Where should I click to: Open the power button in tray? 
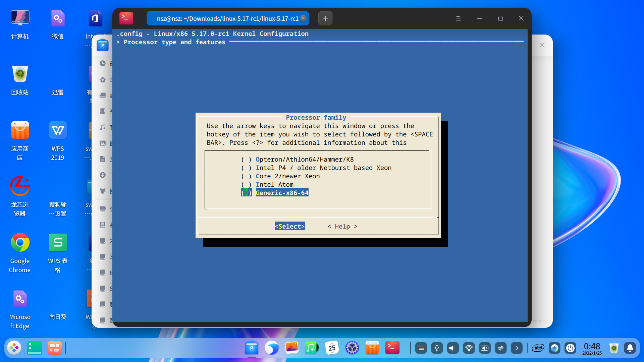point(570,348)
